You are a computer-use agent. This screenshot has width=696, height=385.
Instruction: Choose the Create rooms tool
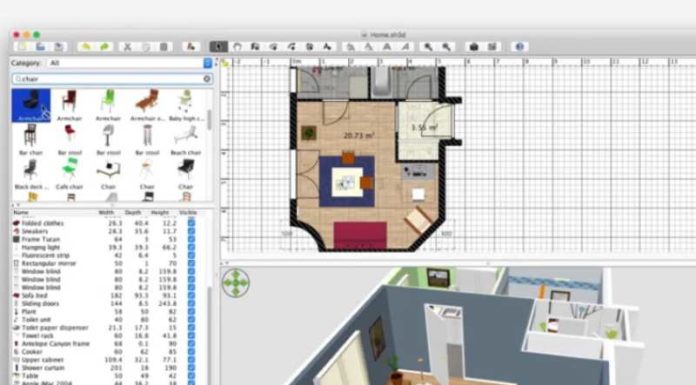[x=273, y=47]
